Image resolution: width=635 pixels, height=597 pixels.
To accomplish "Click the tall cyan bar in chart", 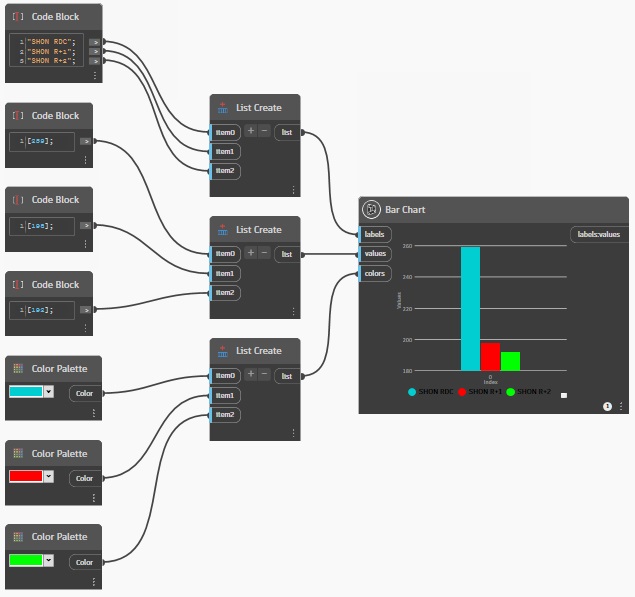I will pyautogui.click(x=470, y=308).
